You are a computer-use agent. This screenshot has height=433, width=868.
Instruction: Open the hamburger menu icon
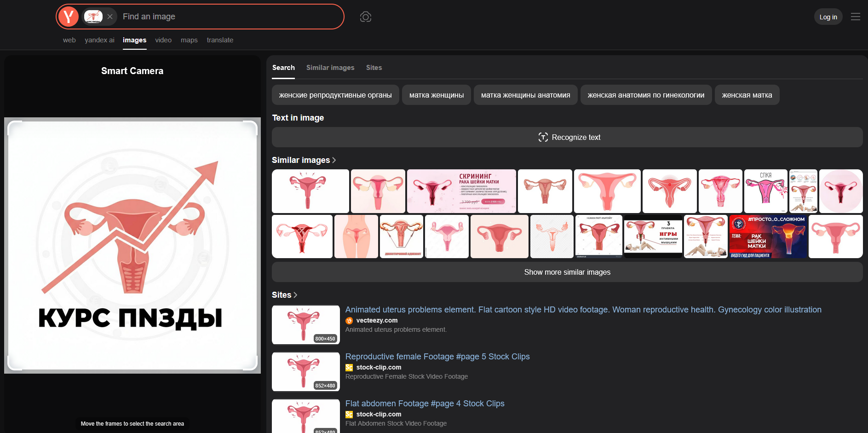(x=856, y=17)
